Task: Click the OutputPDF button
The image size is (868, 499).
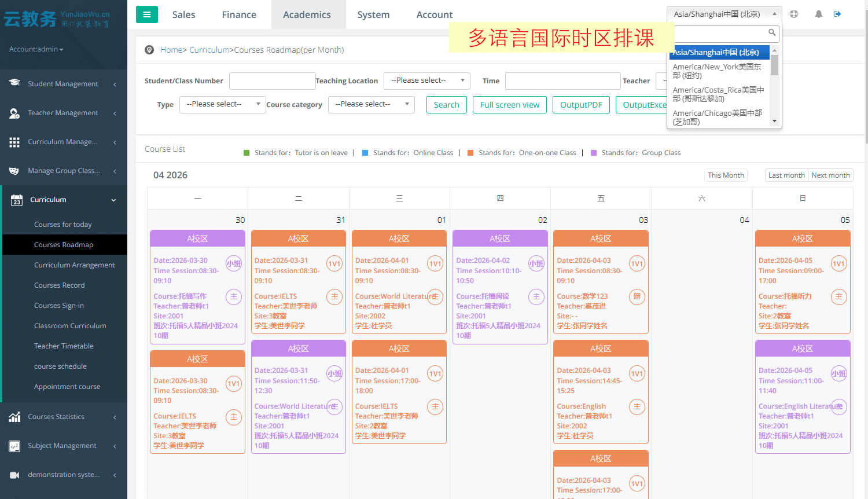Action: (x=581, y=105)
